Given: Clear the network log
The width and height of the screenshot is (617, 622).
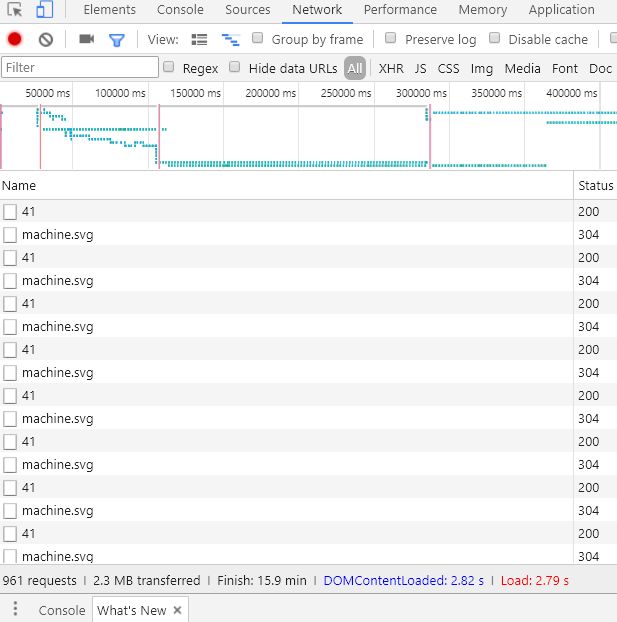Looking at the screenshot, I should click(46, 40).
